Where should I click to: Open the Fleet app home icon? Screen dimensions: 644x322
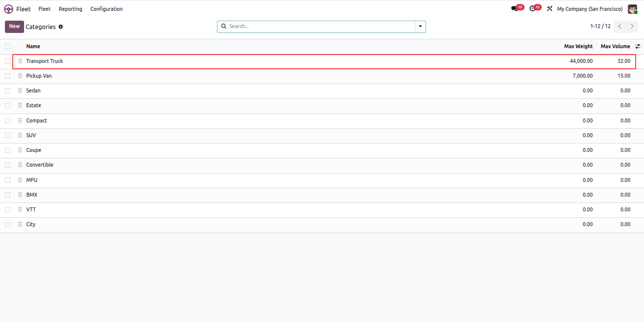(x=9, y=9)
